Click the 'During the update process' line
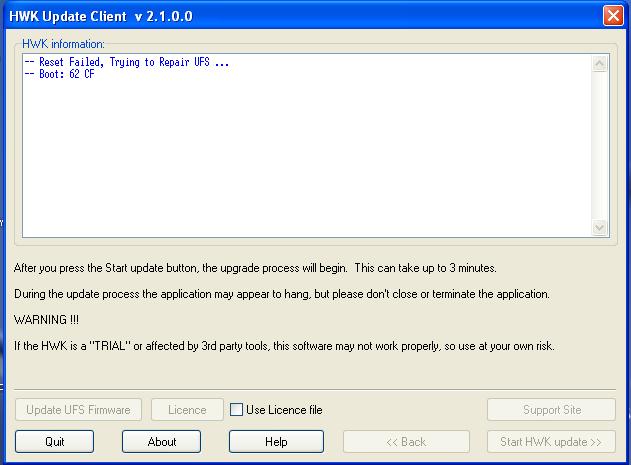The width and height of the screenshot is (631, 465). pos(282,294)
